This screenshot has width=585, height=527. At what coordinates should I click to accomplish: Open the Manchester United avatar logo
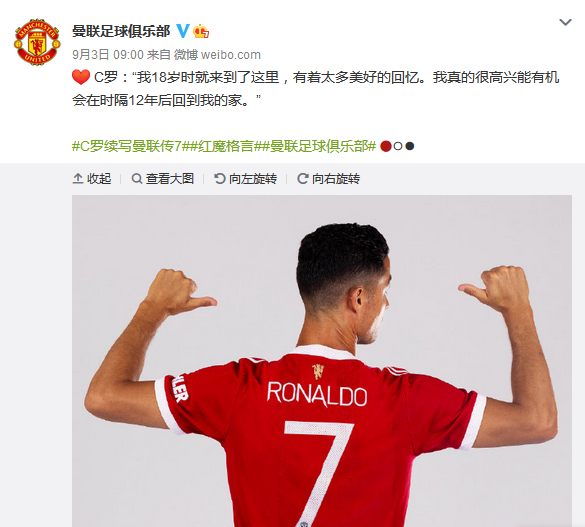[x=37, y=42]
